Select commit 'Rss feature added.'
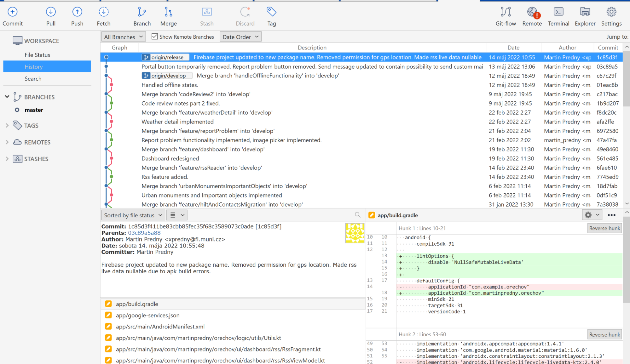Viewport: 630px width, 364px height. [x=362, y=177]
